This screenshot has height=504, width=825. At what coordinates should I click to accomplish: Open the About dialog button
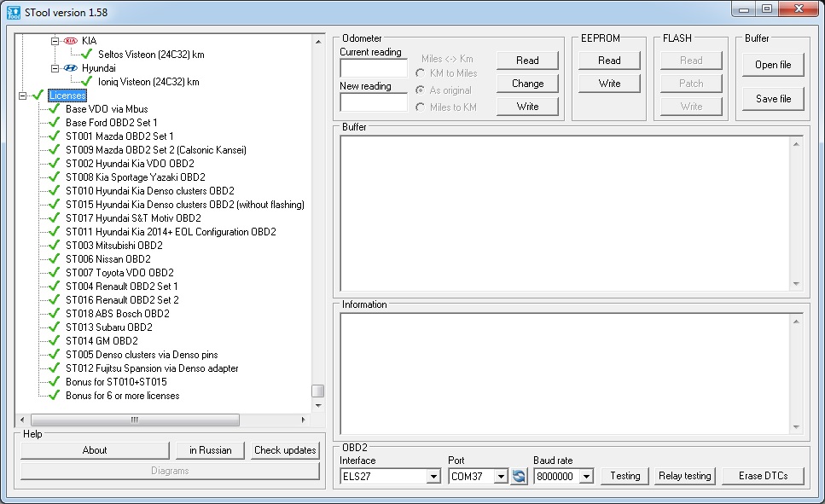coord(95,450)
